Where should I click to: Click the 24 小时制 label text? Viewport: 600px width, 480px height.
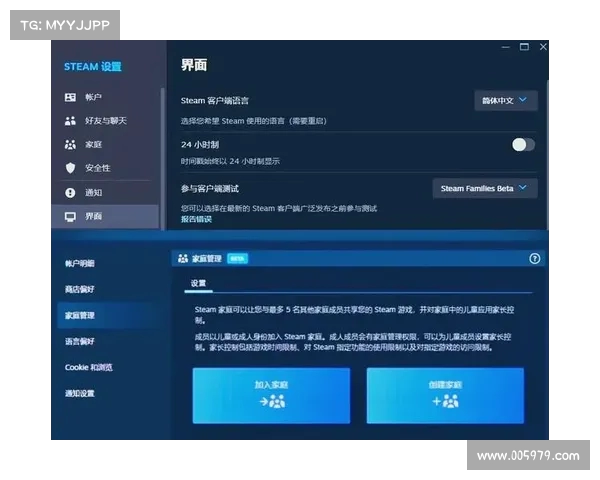200,145
